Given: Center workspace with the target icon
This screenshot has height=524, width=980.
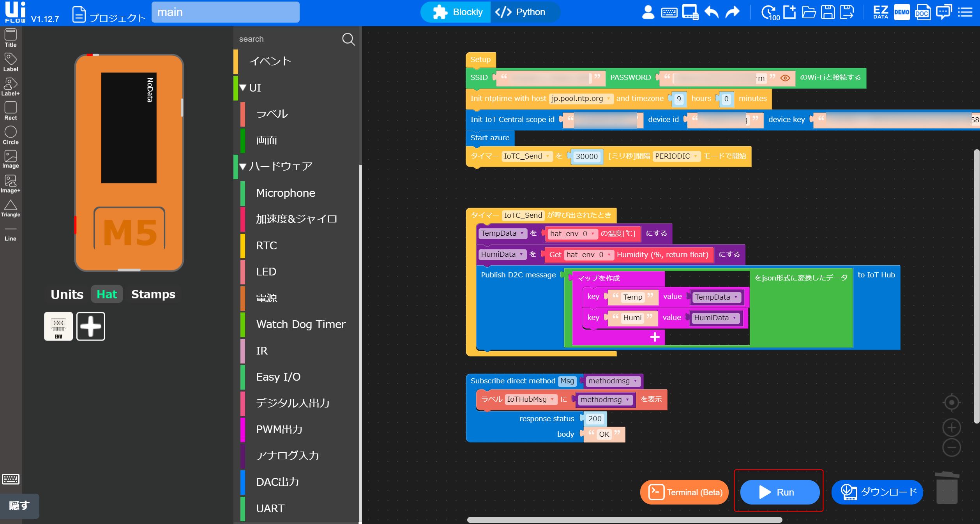Looking at the screenshot, I should [951, 402].
